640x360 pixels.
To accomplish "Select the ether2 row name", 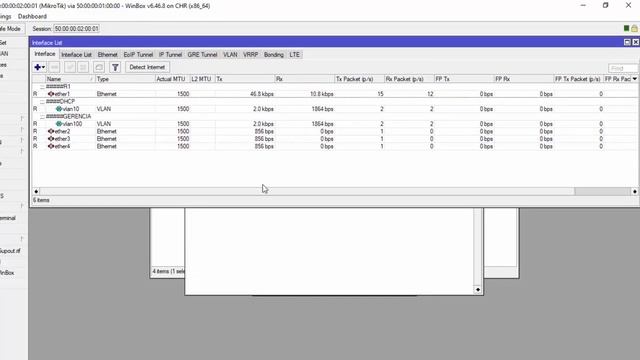I will pos(62,131).
